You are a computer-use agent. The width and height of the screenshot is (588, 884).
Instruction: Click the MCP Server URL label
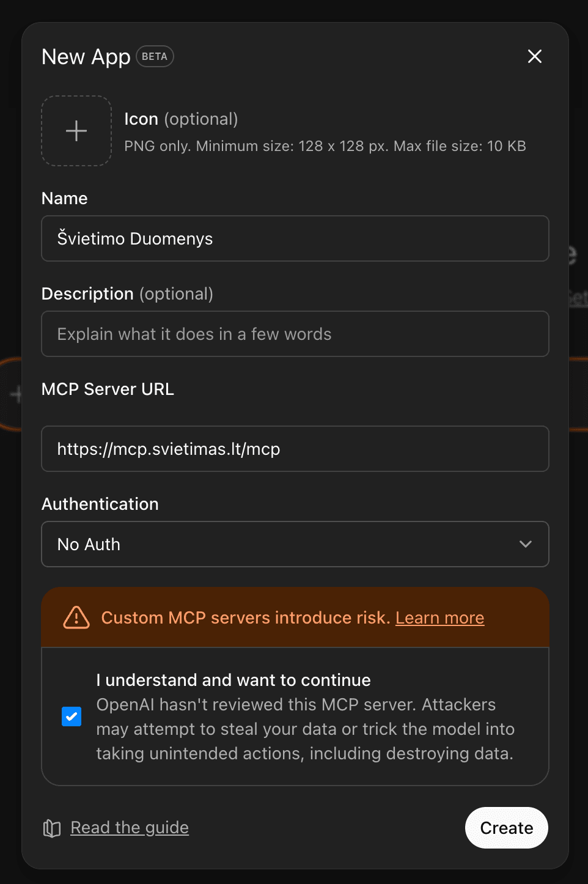click(108, 389)
